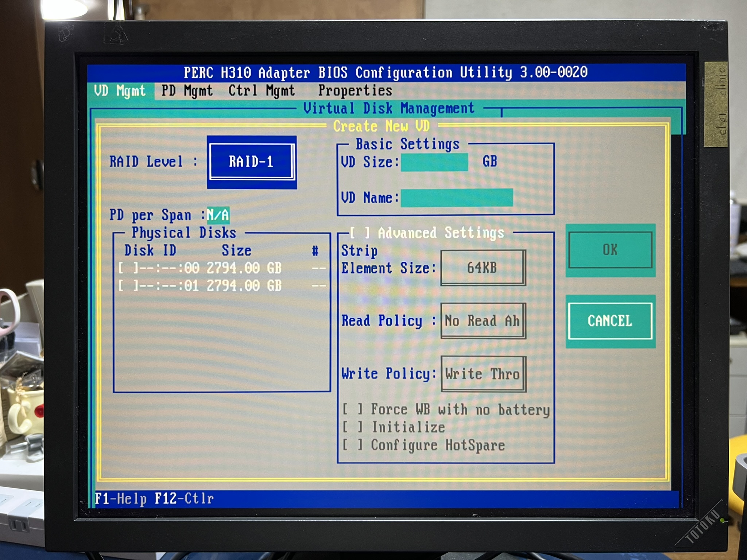Viewport: 747px width, 560px height.
Task: Click the F12-Ctlr hint in status bar
Action: pyautogui.click(x=184, y=498)
